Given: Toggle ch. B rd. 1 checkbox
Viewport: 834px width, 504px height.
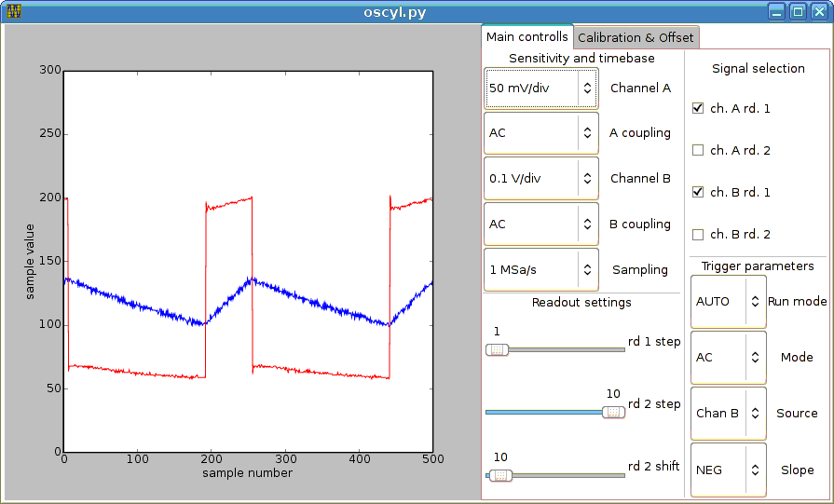Looking at the screenshot, I should (x=698, y=193).
